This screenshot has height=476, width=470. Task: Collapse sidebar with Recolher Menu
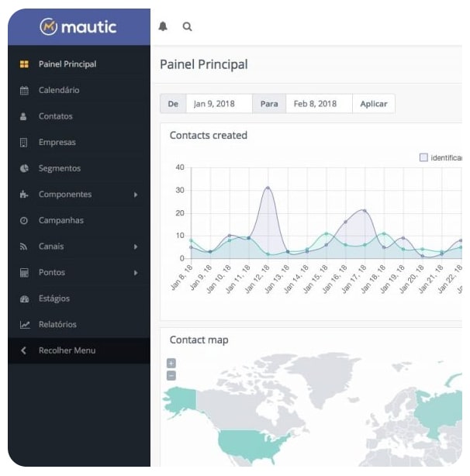click(67, 350)
